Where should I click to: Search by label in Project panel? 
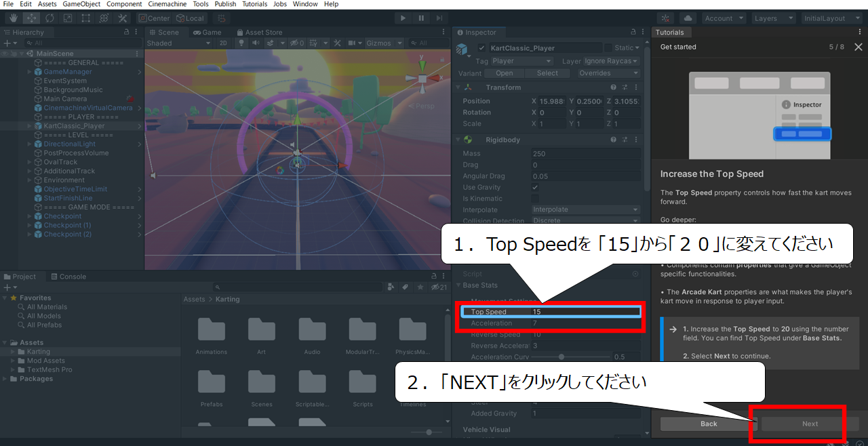click(x=404, y=287)
